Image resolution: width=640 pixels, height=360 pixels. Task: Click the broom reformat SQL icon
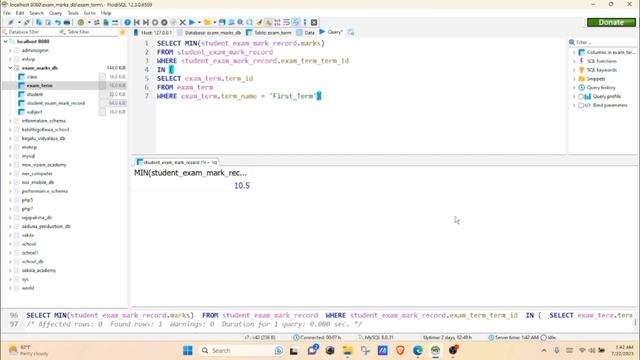[259, 22]
